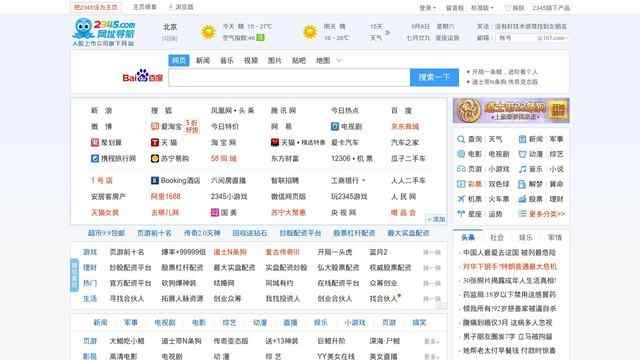
Task: Click the 电视剧 tab in bottom nav row
Action: click(165, 322)
